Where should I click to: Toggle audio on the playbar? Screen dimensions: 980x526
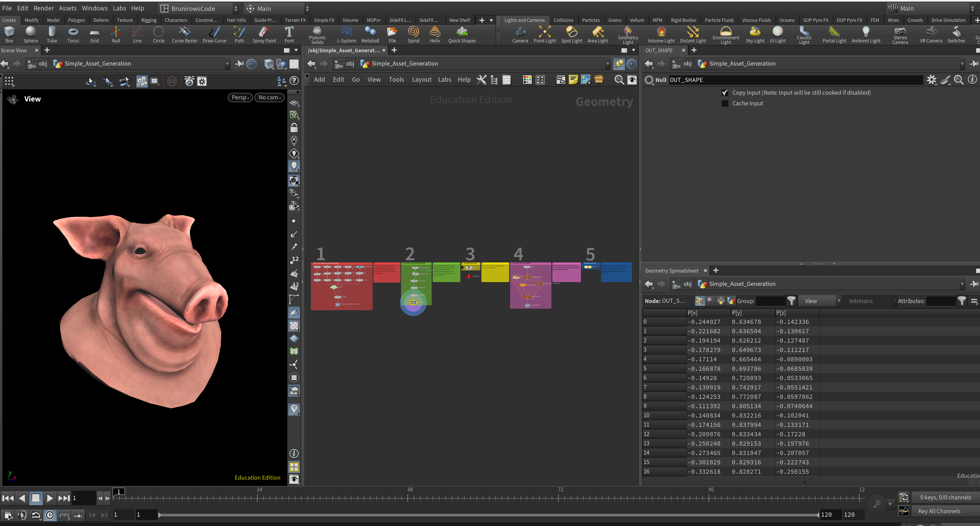(x=22, y=515)
